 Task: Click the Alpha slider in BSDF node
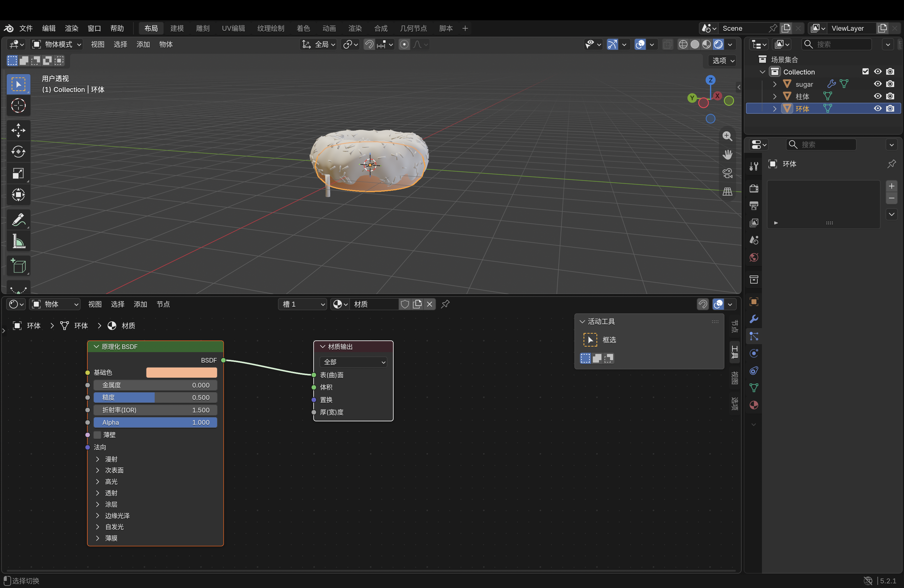155,422
